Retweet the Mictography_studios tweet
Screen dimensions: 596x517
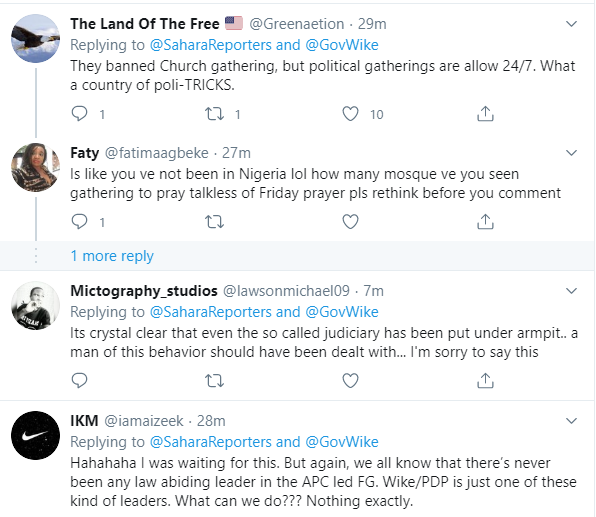coord(214,381)
